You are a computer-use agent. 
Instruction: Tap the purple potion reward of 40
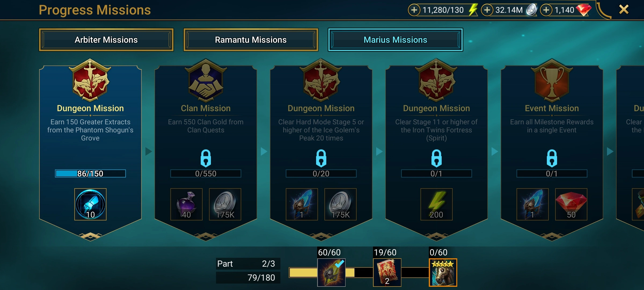(x=186, y=204)
